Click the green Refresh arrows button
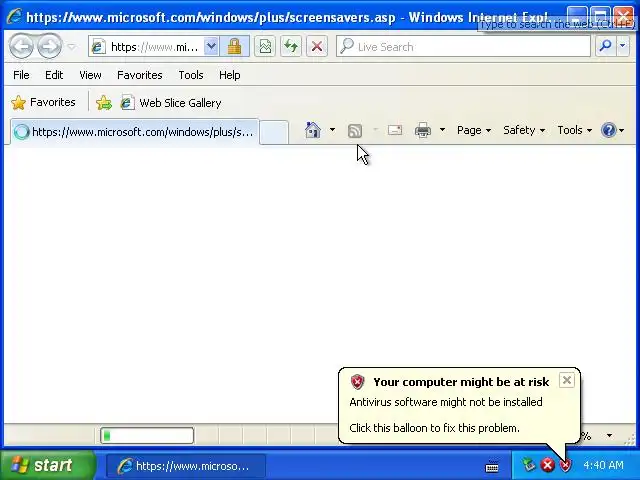The image size is (640, 480). 291,47
